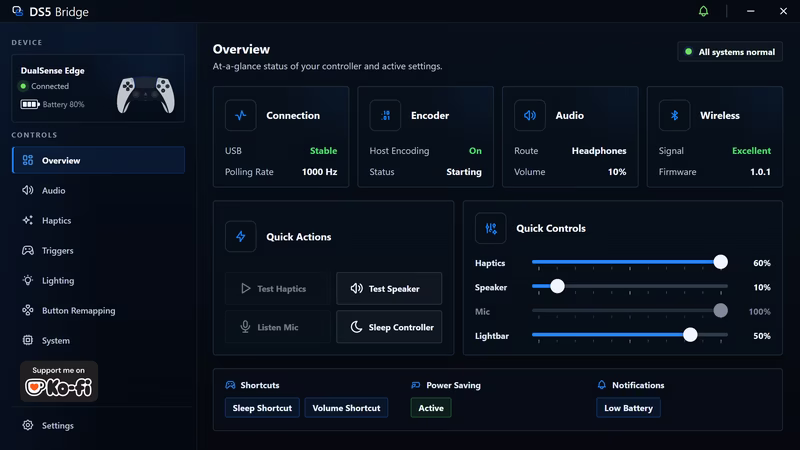The width and height of the screenshot is (800, 450).
Task: Open Settings at sidebar bottom
Action: click(x=98, y=426)
